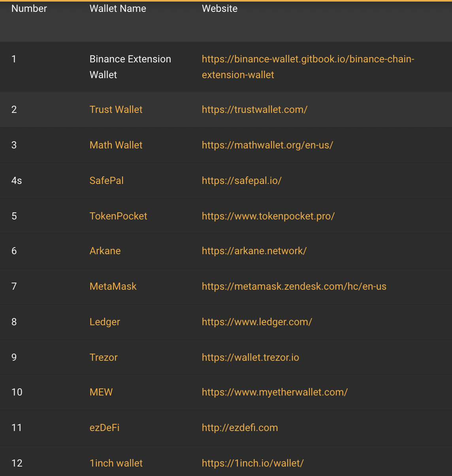
Task: Visit the www.tokenpocket.pro URL
Action: [268, 216]
